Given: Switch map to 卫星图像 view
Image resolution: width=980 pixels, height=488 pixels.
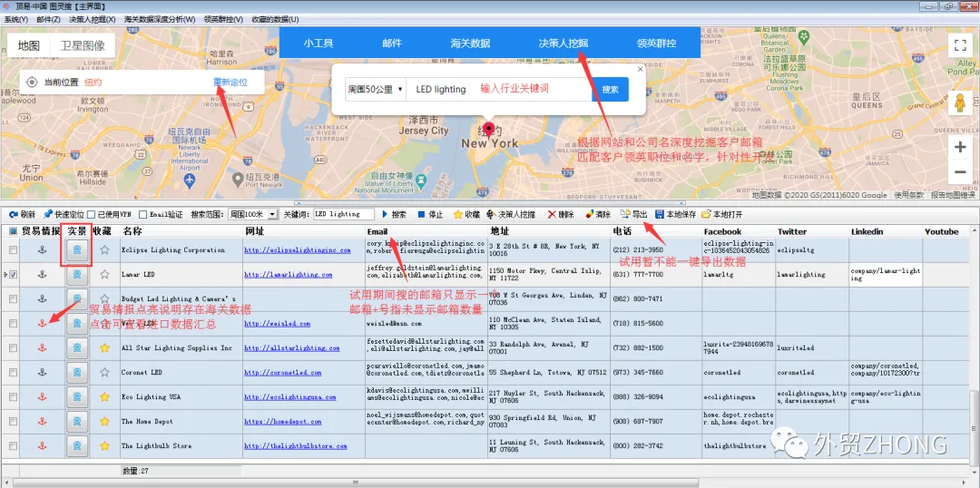Looking at the screenshot, I should (x=83, y=45).
